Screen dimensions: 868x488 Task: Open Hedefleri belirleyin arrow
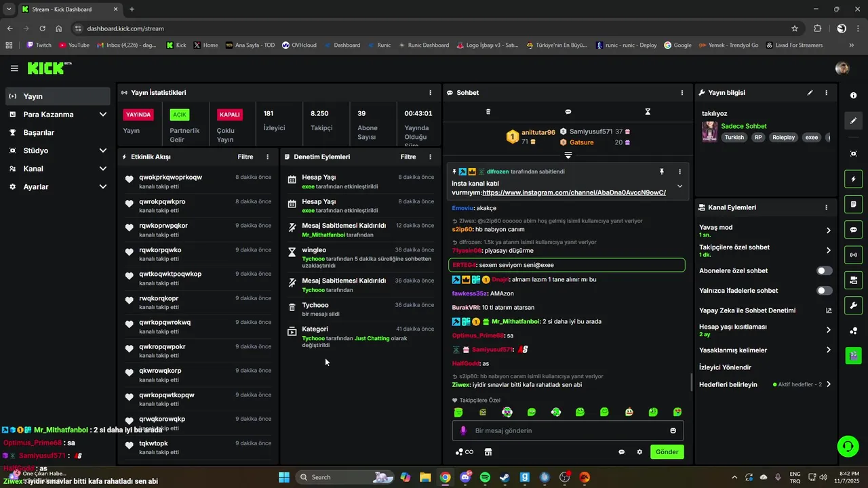click(x=828, y=384)
